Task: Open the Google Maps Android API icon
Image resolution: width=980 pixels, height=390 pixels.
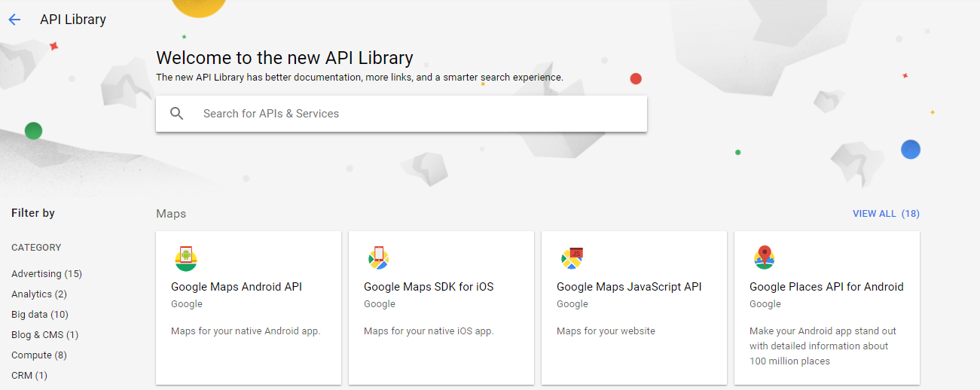Action: 186,258
